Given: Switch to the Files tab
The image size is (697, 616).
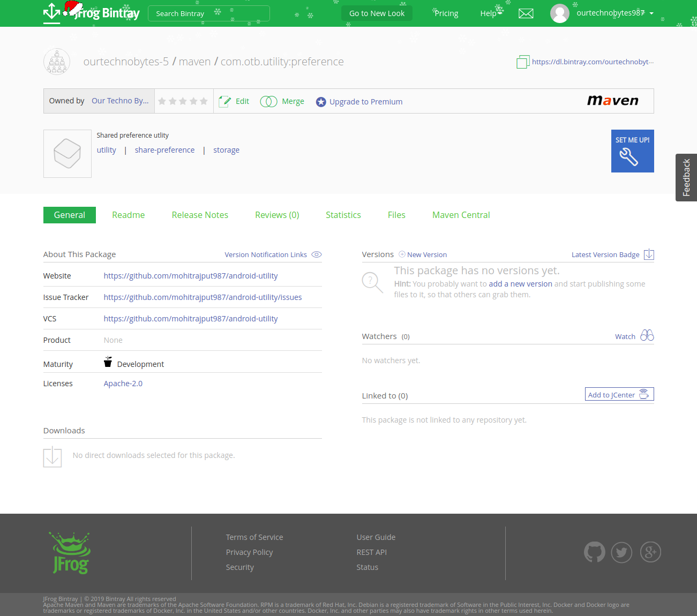Looking at the screenshot, I should pyautogui.click(x=396, y=215).
